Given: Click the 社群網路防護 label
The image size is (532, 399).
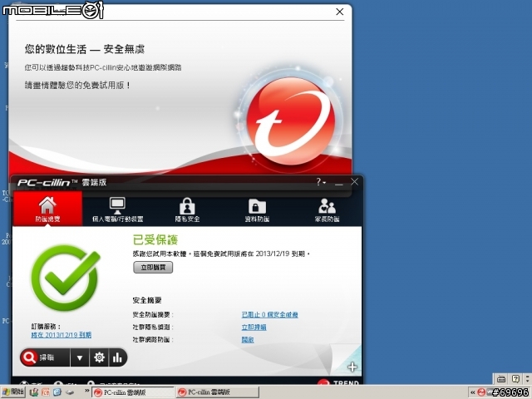Looking at the screenshot, I should click(x=153, y=340).
